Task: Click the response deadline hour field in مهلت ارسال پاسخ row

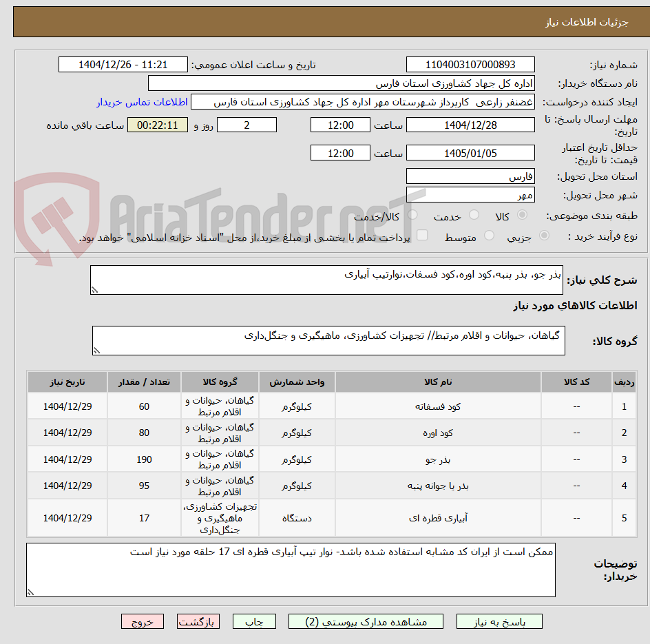Action: pos(340,125)
